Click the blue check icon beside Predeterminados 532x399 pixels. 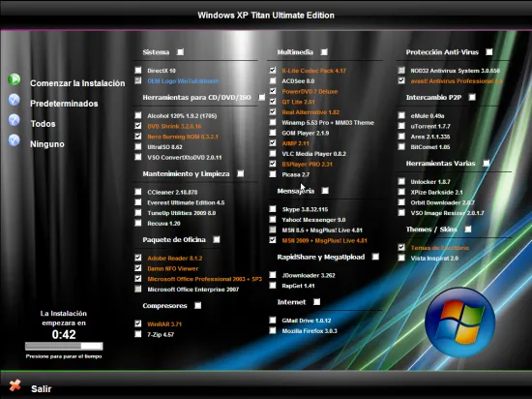(15, 100)
